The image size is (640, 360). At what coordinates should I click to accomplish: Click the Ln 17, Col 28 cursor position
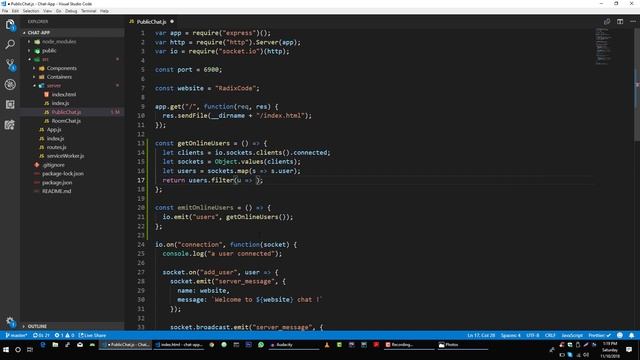[481, 336]
